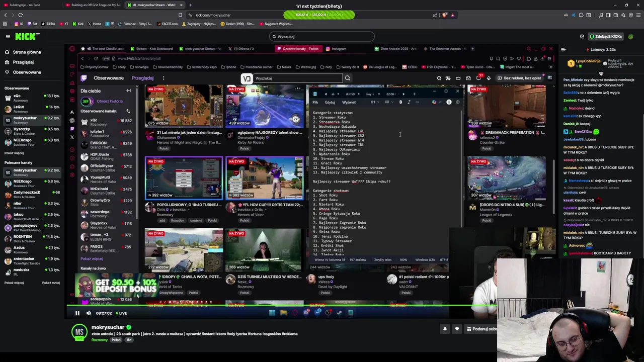Click Twitch search field Wyszukaj
Viewport: 644px width, 362px height.
pyautogui.click(x=297, y=78)
